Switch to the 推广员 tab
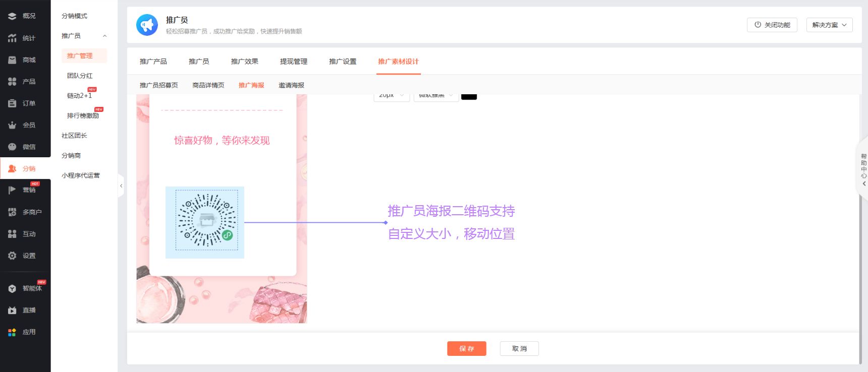Viewport: 868px width, 372px height. click(199, 61)
